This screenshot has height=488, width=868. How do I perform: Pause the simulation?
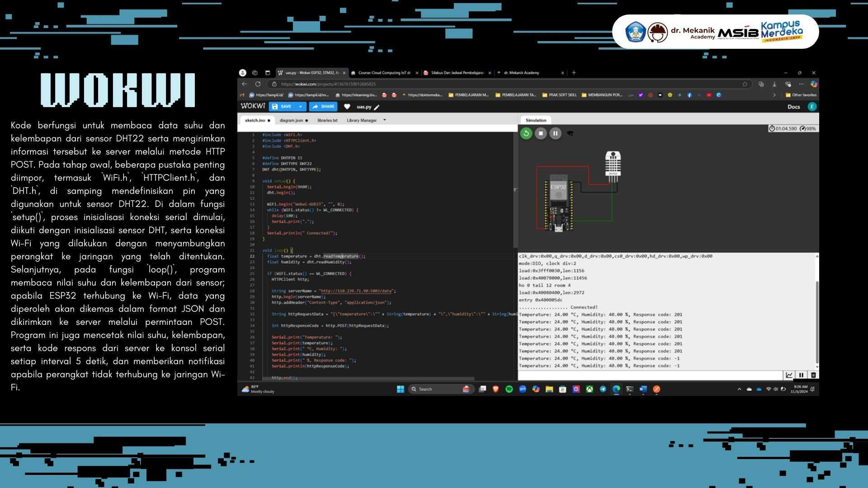click(x=556, y=133)
